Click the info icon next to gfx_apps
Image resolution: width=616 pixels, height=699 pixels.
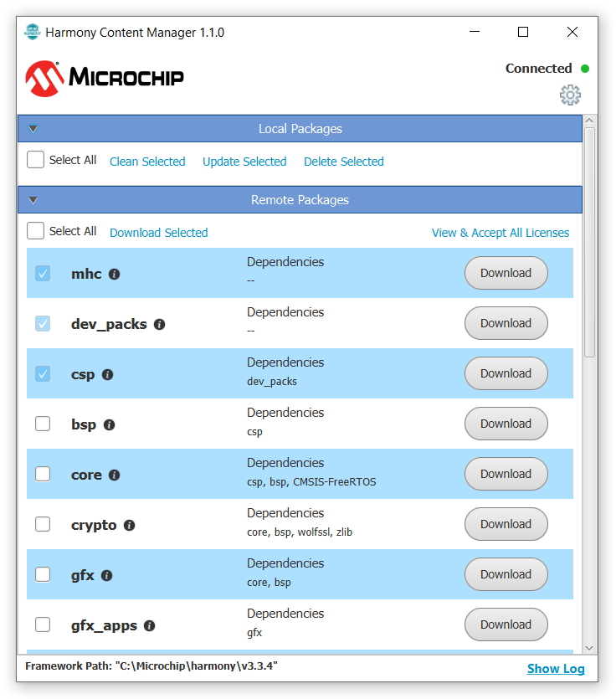coord(149,625)
